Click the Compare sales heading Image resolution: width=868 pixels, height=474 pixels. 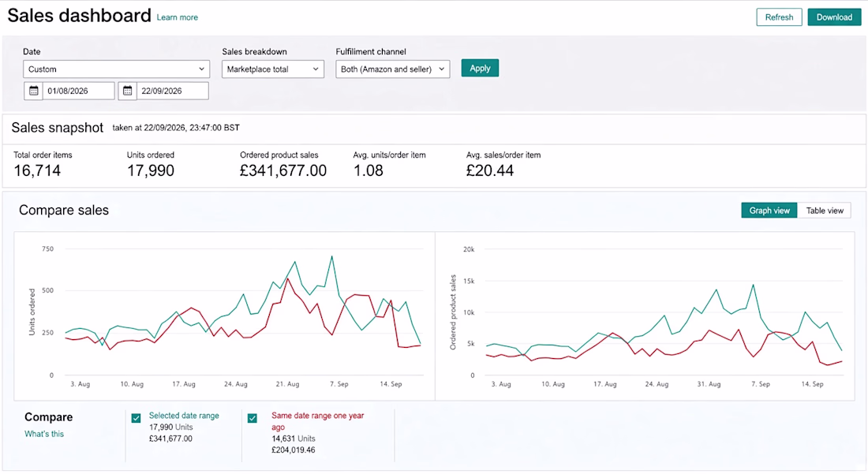64,210
